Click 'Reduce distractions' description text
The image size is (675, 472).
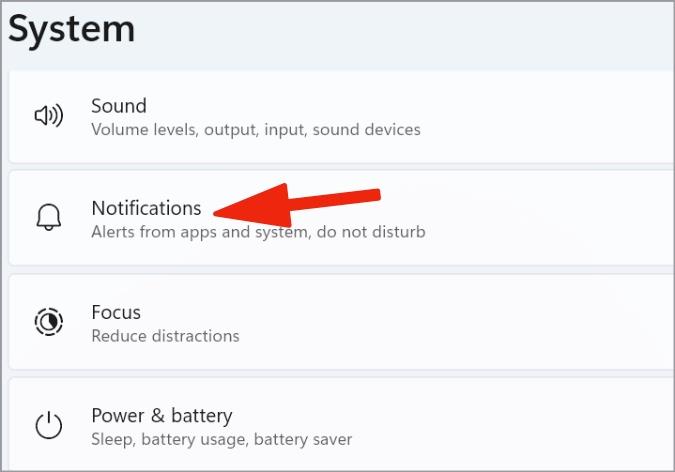click(x=165, y=336)
